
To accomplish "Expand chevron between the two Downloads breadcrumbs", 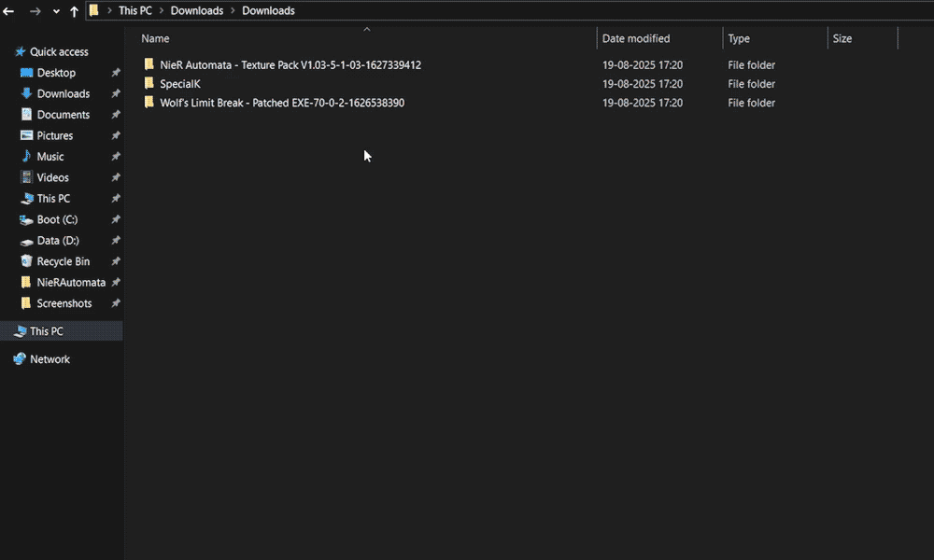I will (x=233, y=10).
